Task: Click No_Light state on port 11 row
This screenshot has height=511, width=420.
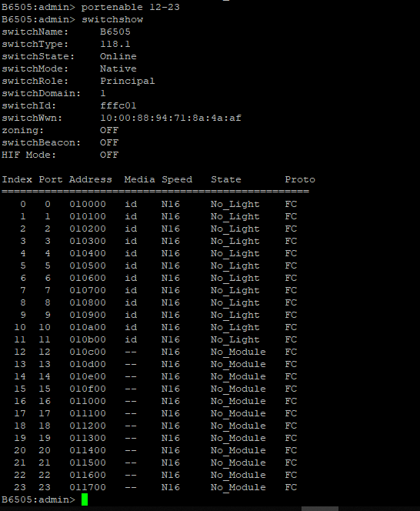Action: 235,340
